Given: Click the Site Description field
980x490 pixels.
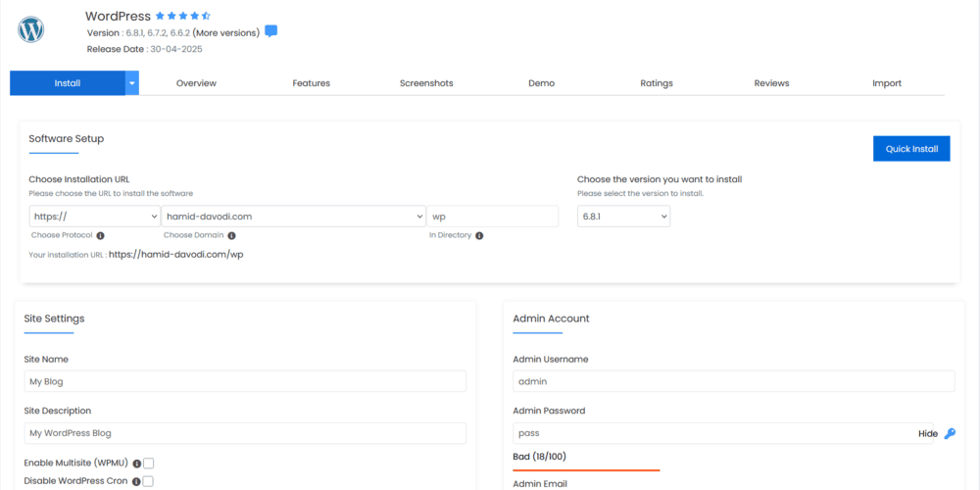Looking at the screenshot, I should [x=245, y=433].
